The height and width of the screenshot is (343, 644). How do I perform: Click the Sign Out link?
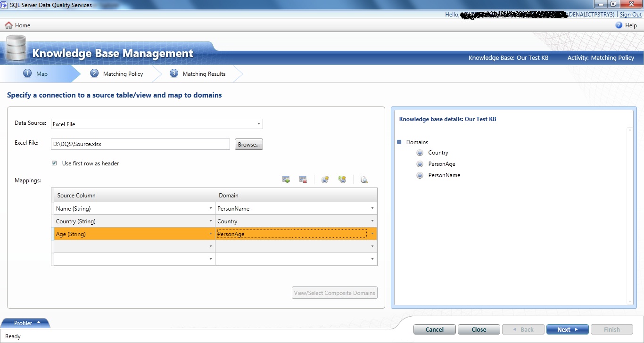coord(630,15)
